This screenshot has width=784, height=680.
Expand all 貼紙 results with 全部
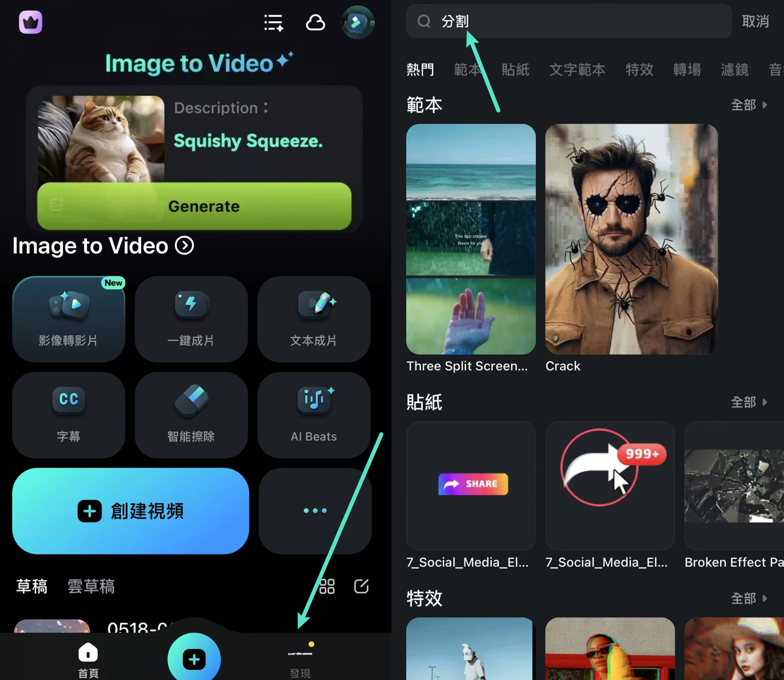click(x=749, y=402)
